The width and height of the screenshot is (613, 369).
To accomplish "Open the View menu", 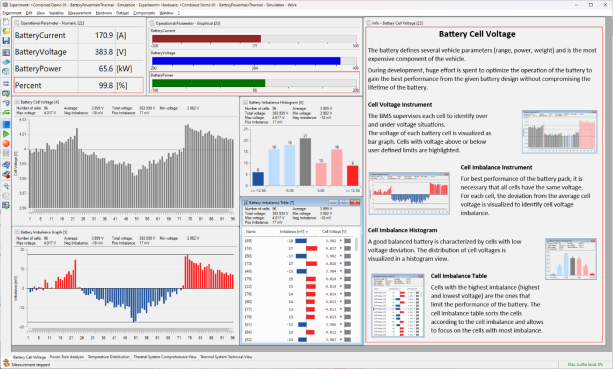I will click(41, 13).
